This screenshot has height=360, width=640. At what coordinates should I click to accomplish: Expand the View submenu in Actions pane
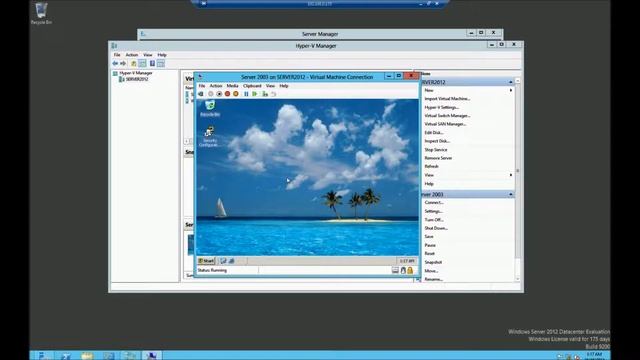pos(511,175)
